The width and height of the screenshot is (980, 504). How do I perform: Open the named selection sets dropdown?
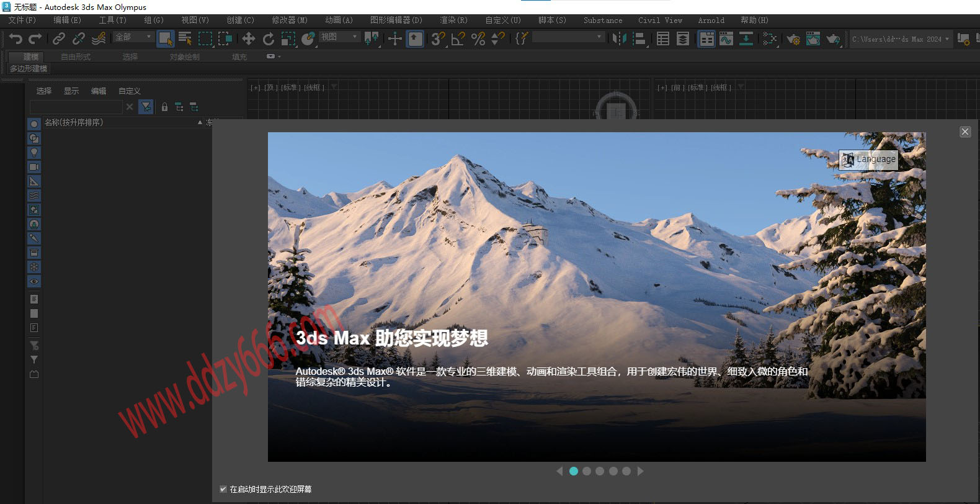[x=568, y=37]
